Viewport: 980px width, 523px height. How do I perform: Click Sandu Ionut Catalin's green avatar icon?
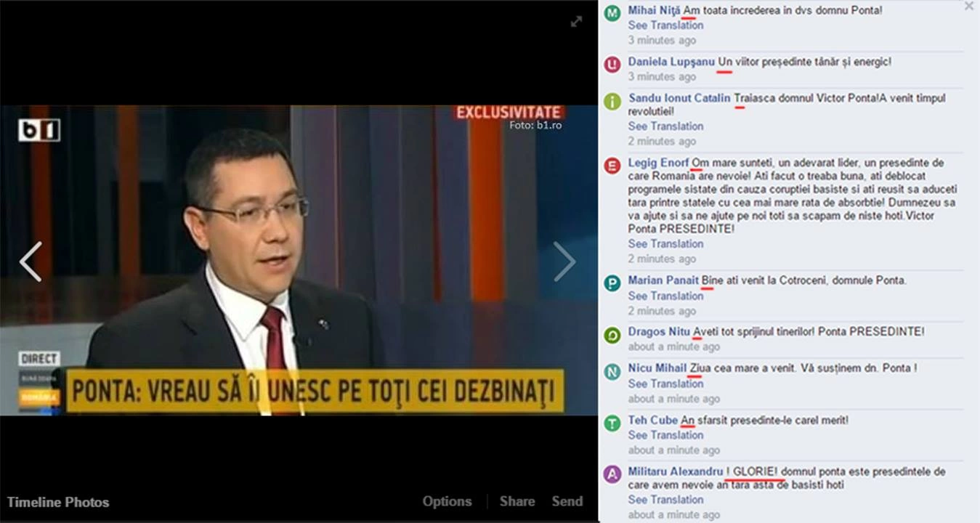(612, 101)
